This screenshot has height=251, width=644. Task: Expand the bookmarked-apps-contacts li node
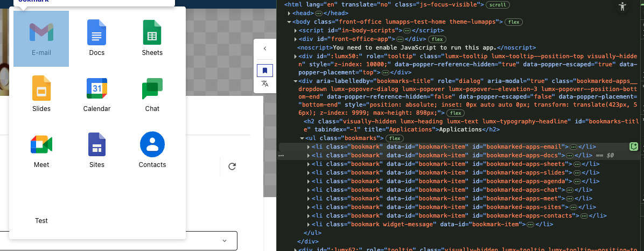click(x=309, y=215)
